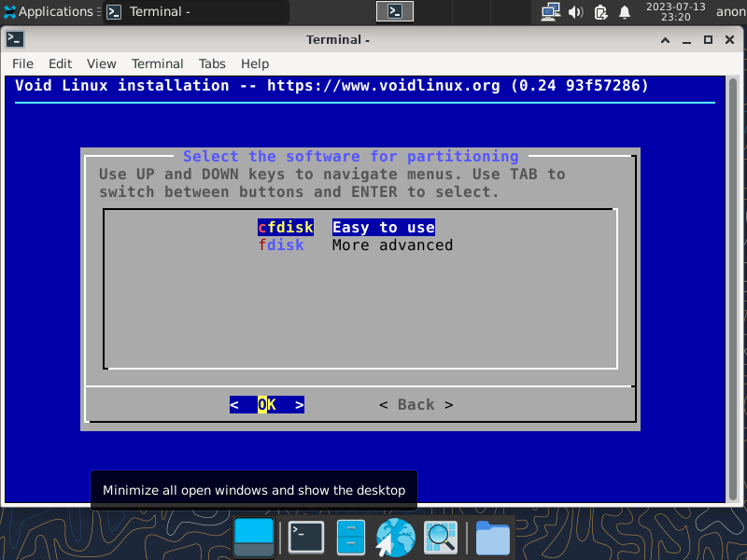Click the Show Desktop dock icon

pos(254,538)
